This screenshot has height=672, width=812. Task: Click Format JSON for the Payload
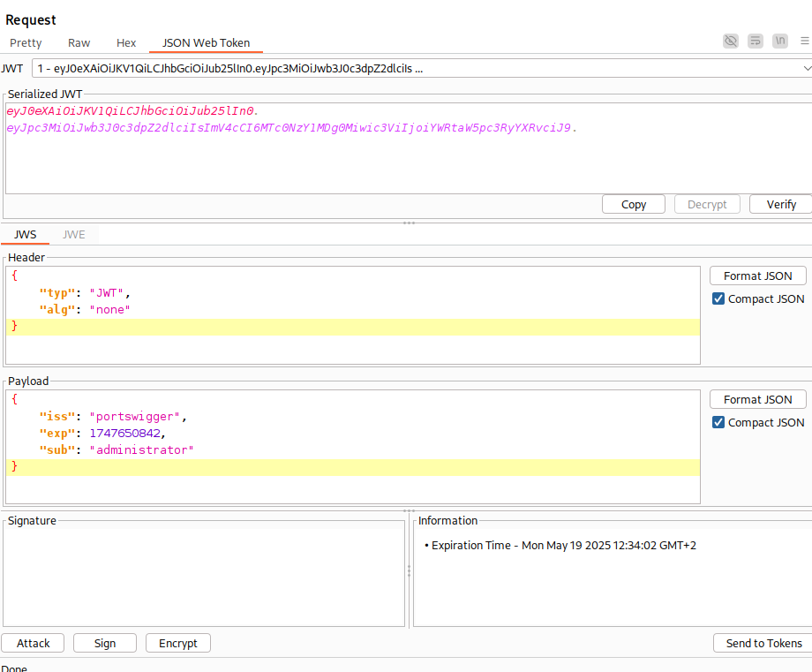tap(758, 399)
